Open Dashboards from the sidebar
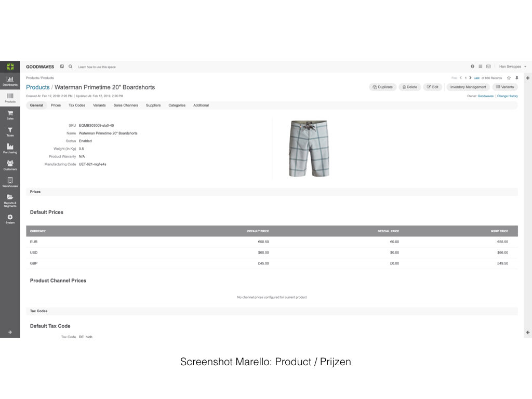The width and height of the screenshot is (532, 399). 10,81
